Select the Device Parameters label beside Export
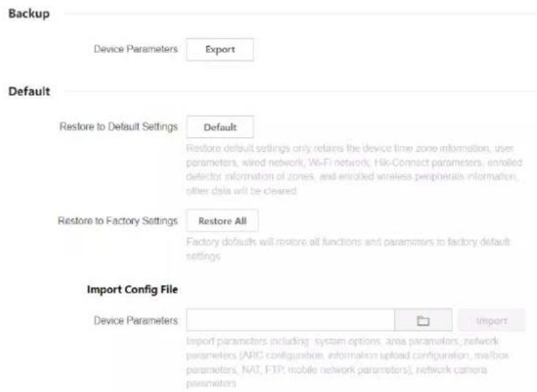 (x=136, y=49)
